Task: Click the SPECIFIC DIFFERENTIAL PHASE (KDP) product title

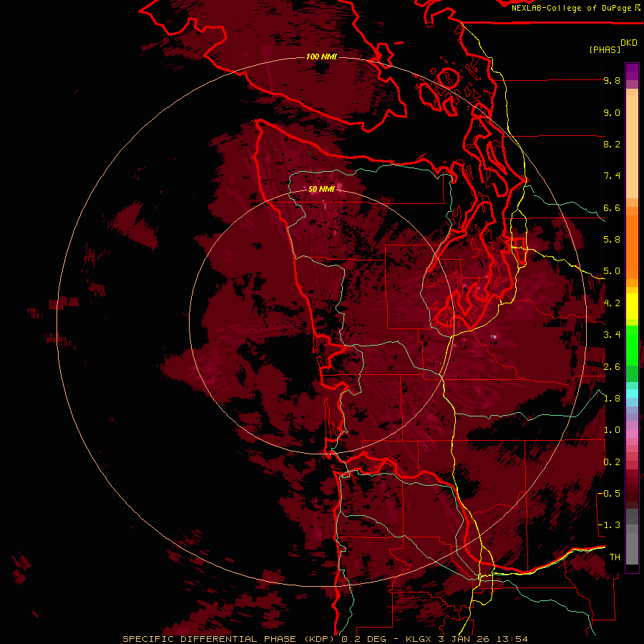Action: point(228,639)
